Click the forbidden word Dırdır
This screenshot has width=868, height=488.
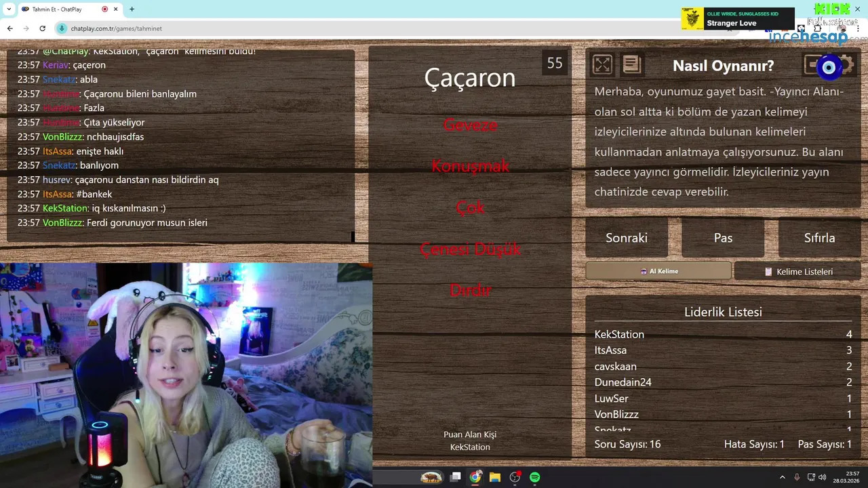tap(470, 290)
